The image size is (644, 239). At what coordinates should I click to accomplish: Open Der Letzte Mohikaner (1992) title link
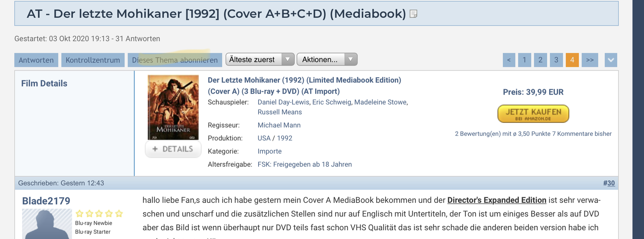tap(304, 86)
